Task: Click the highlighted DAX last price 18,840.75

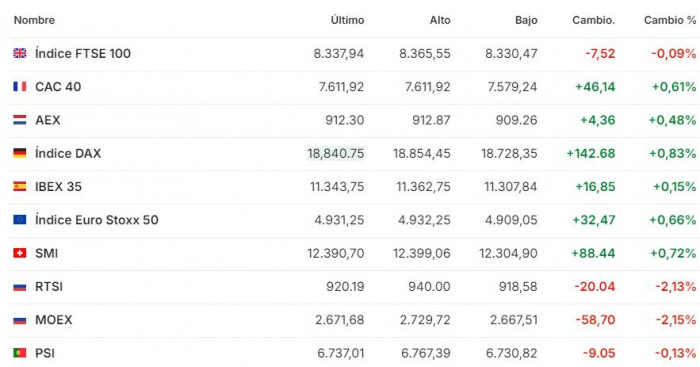Action: coord(336,153)
